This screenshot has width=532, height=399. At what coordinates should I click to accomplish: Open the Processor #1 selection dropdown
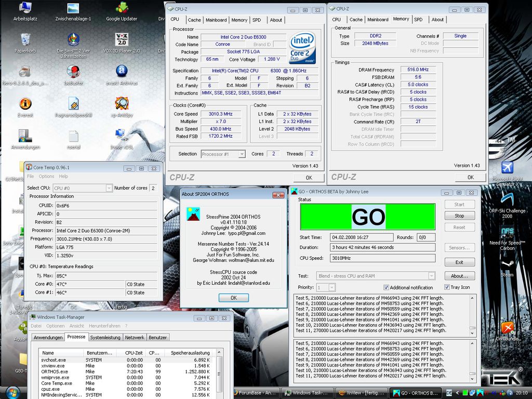pos(242,154)
